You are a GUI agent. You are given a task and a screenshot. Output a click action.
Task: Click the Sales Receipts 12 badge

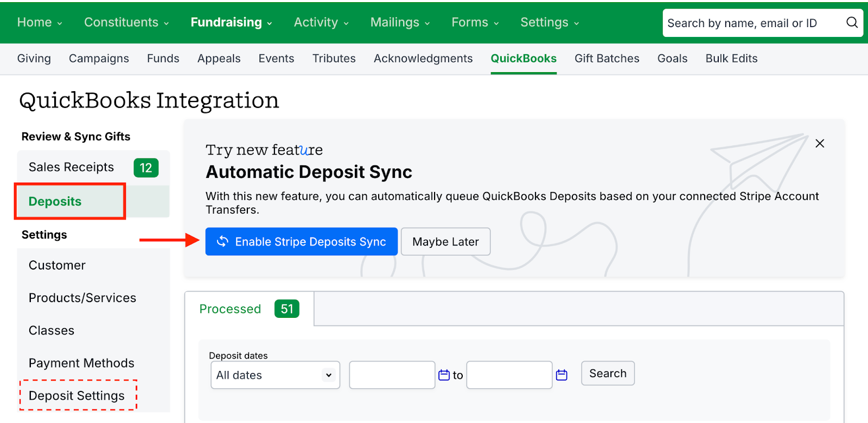[x=146, y=168]
